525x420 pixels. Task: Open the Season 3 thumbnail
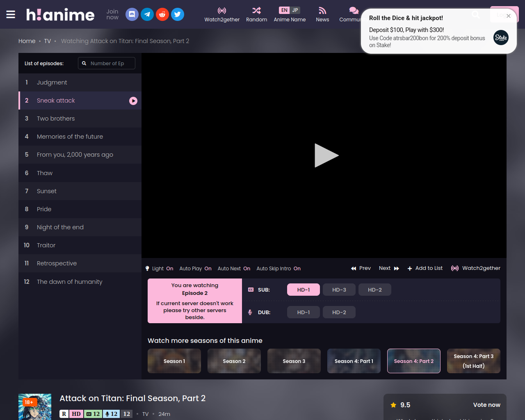point(294,361)
